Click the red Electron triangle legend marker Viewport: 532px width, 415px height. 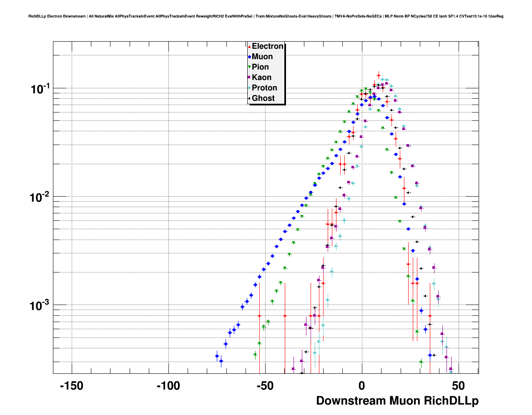point(249,46)
